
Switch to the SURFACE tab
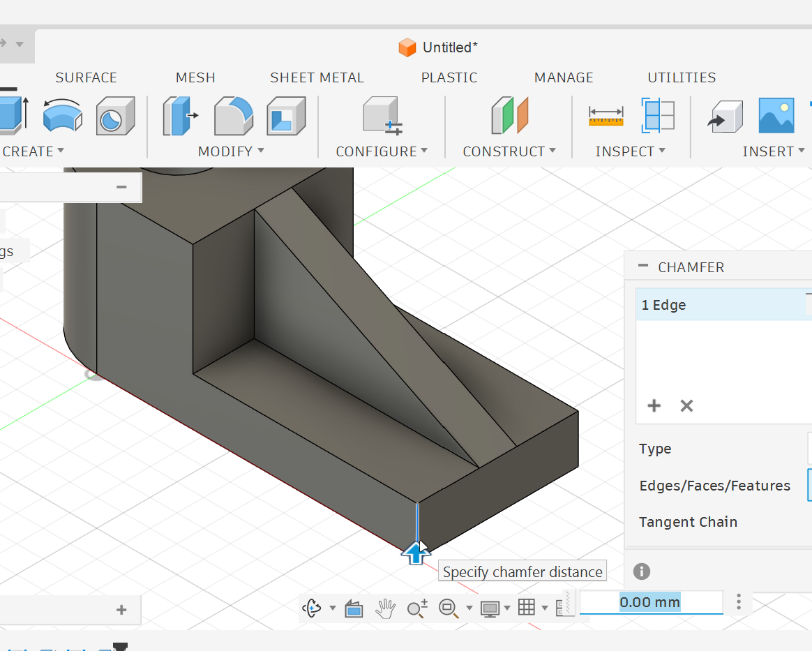86,77
